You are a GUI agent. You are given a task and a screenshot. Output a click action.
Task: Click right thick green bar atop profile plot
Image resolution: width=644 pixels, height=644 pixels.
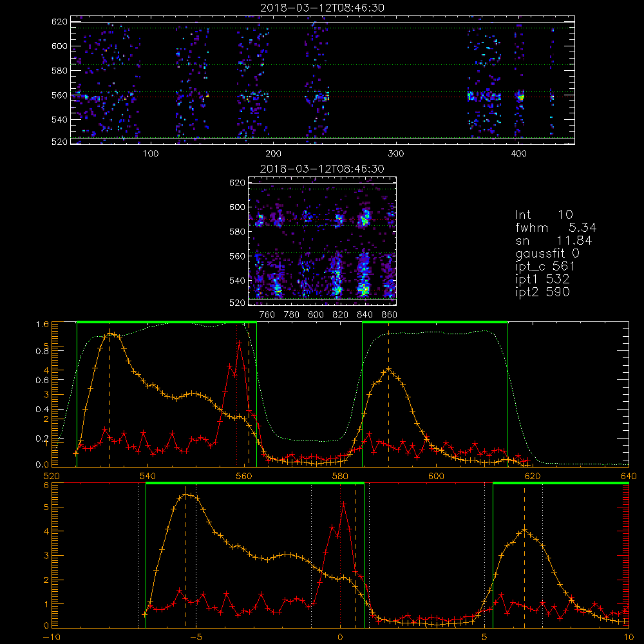pyautogui.click(x=435, y=323)
